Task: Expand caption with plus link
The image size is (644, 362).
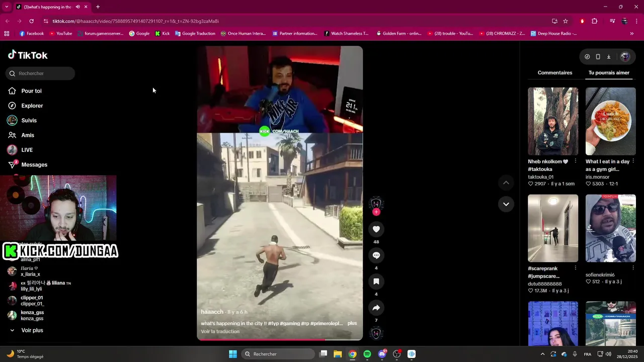Action: [x=352, y=323]
